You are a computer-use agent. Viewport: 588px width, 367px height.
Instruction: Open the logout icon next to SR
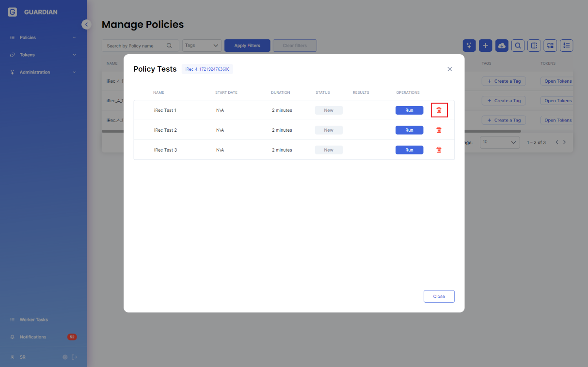[74, 357]
